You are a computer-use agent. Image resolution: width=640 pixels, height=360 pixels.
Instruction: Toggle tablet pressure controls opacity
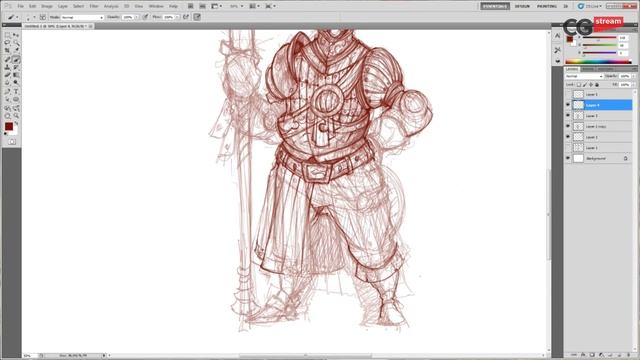coord(145,17)
